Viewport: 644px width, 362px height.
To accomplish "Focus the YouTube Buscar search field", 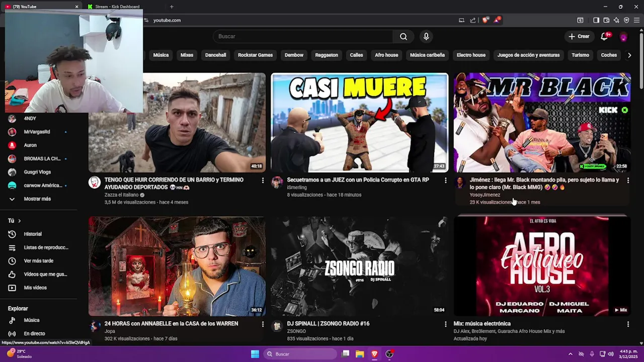I will [303, 36].
